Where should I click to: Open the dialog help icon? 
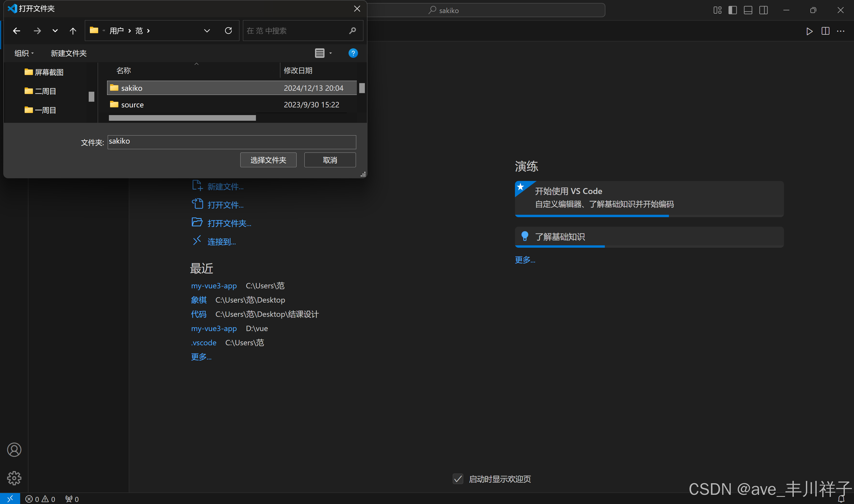click(353, 53)
